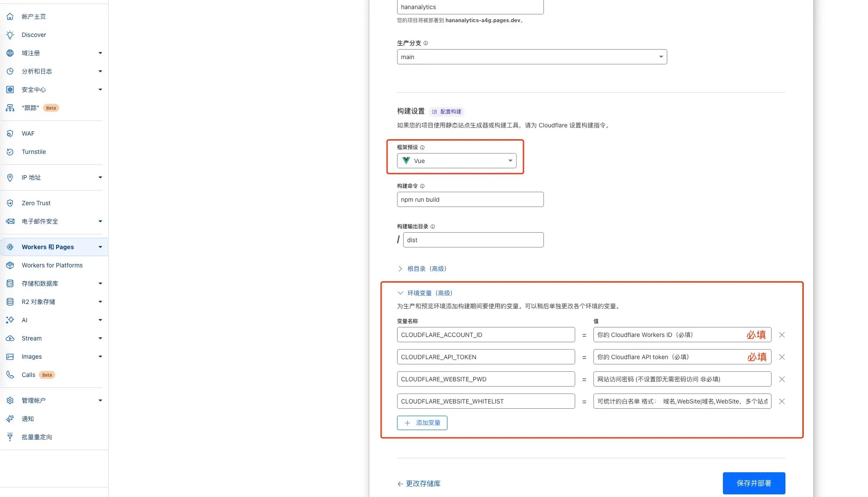Go to 帐户主页 in sidebar
Image resolution: width=868 pixels, height=497 pixels.
[x=35, y=17]
